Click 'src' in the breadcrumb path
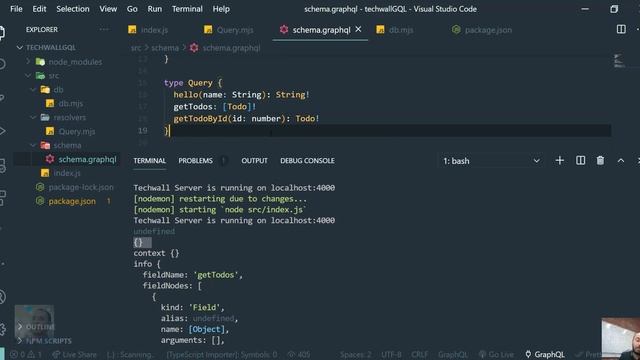Image resolution: width=640 pixels, height=360 pixels. (x=136, y=48)
